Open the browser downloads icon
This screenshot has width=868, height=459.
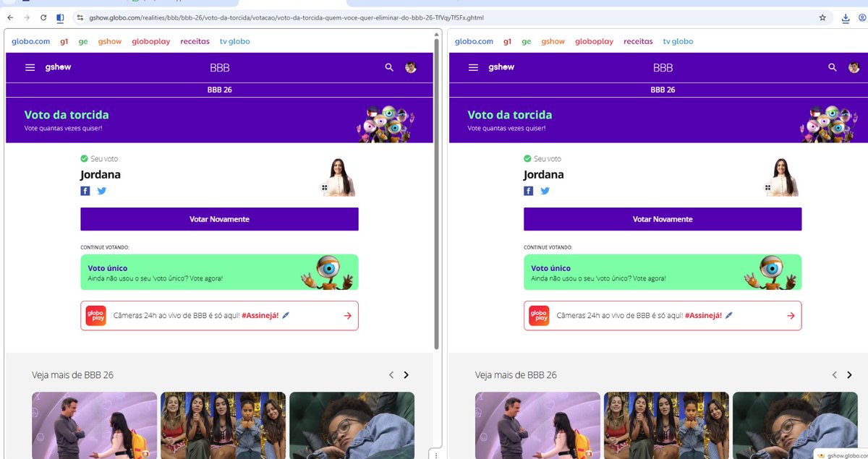click(x=846, y=17)
